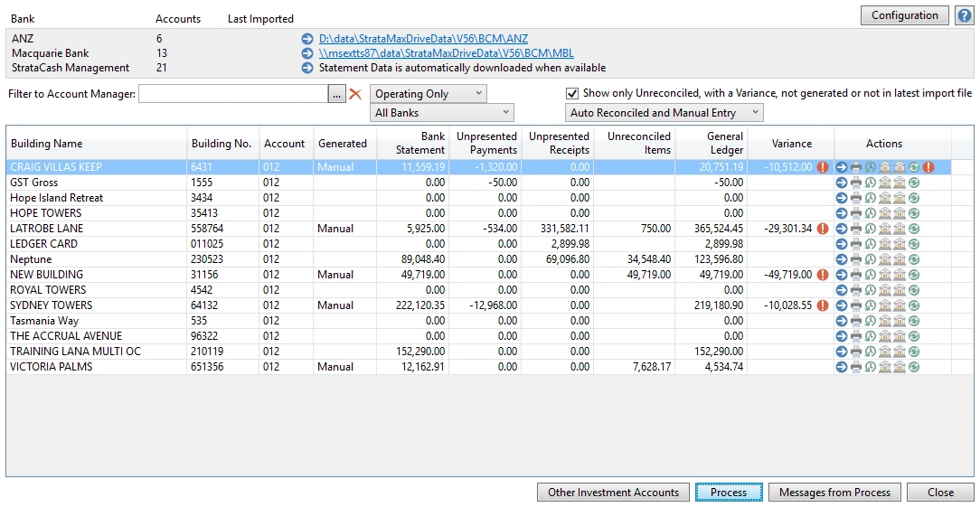Click the -12,968.00 unpresented payments value
The height and width of the screenshot is (507, 980).
491,305
